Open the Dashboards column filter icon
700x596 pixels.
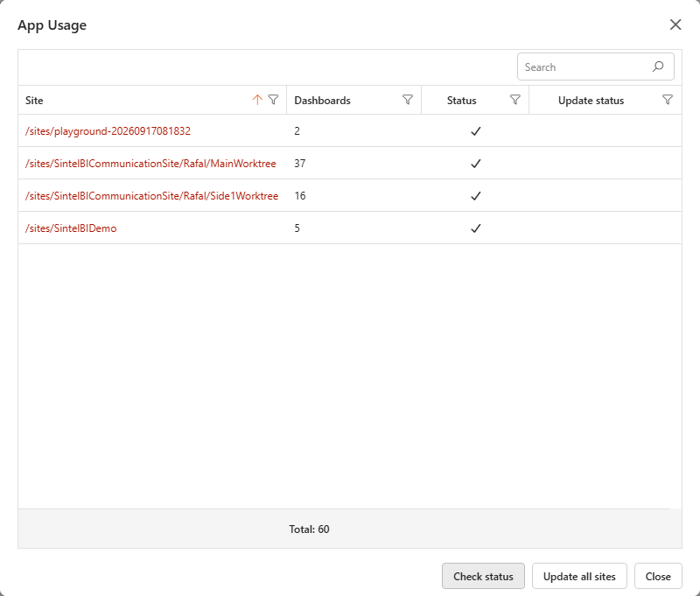pos(408,100)
